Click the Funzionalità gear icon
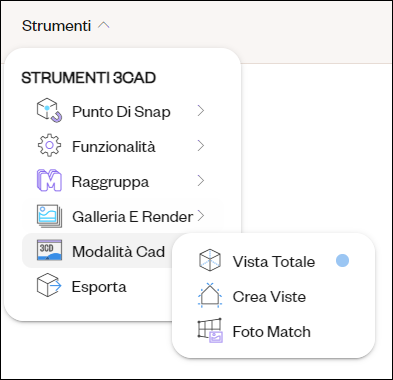Viewport: 393px width, 380px height. (x=49, y=145)
